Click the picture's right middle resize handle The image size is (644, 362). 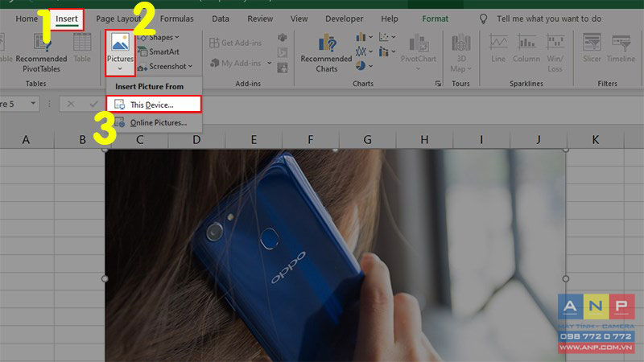pyautogui.click(x=566, y=278)
